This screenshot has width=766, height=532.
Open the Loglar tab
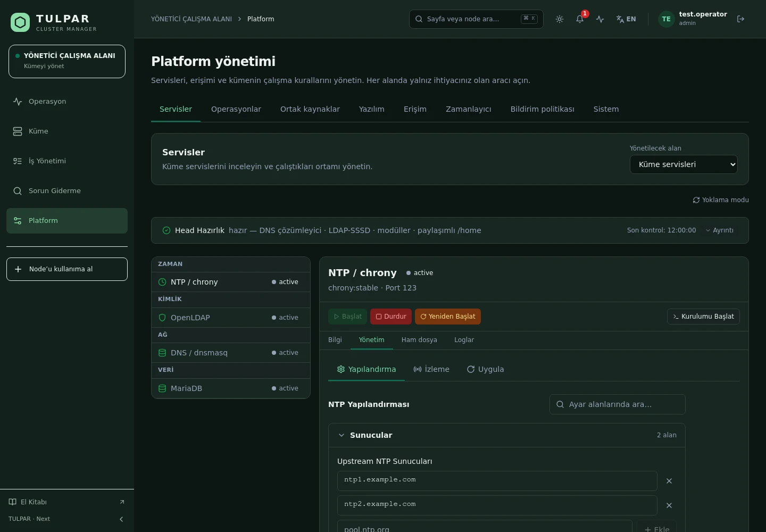click(x=464, y=340)
